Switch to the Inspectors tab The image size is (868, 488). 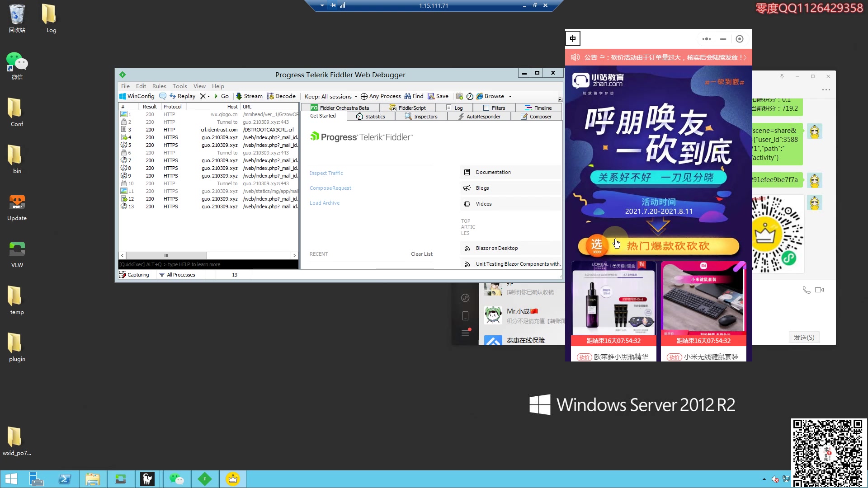[421, 117]
